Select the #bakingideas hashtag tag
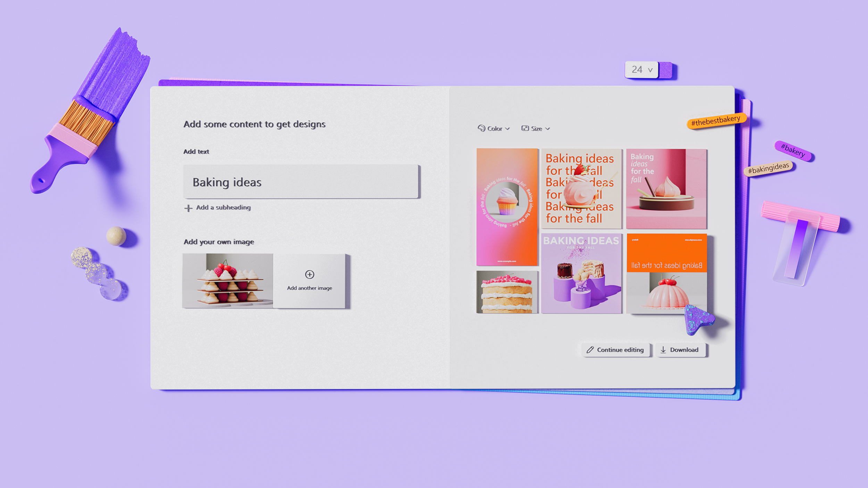The width and height of the screenshot is (868, 488). pyautogui.click(x=768, y=169)
